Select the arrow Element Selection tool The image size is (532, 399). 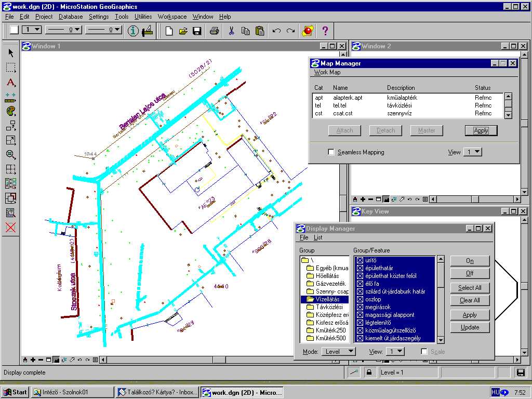tap(10, 53)
